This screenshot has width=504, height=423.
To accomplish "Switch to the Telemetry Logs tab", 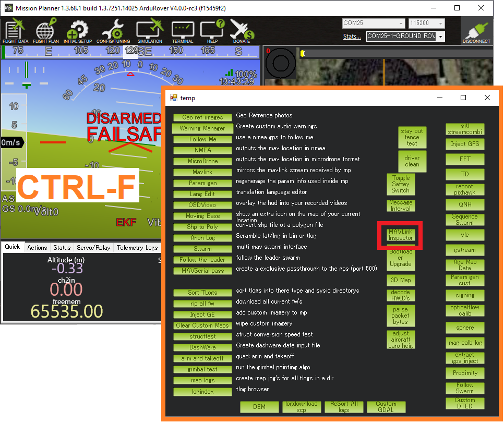I will point(137,248).
